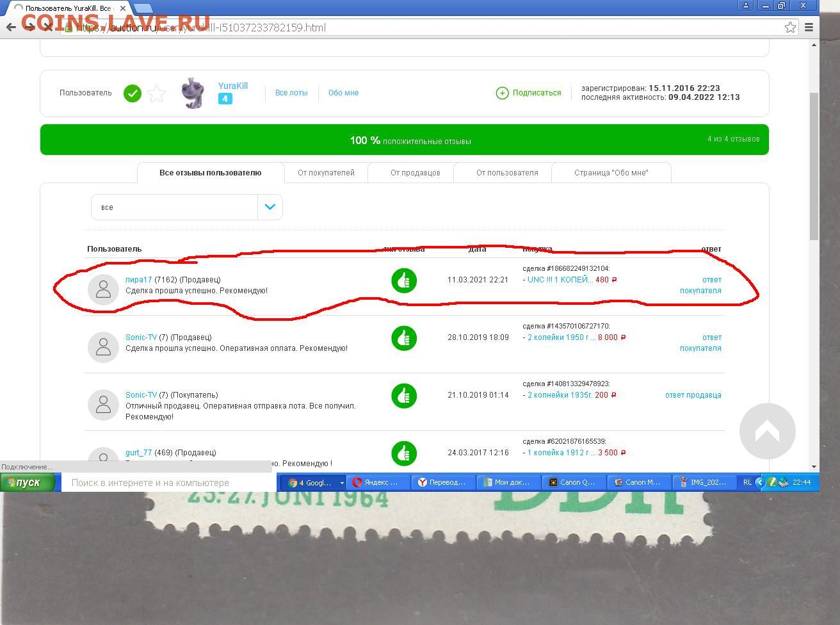840x625 pixels.
Task: Open 'Перевод...' taskbar item
Action: (444, 483)
